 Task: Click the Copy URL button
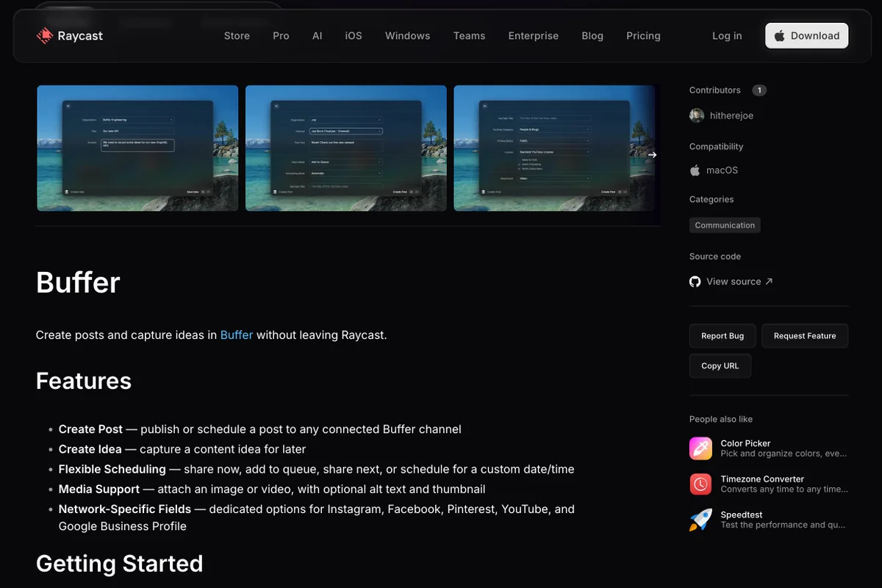tap(720, 366)
